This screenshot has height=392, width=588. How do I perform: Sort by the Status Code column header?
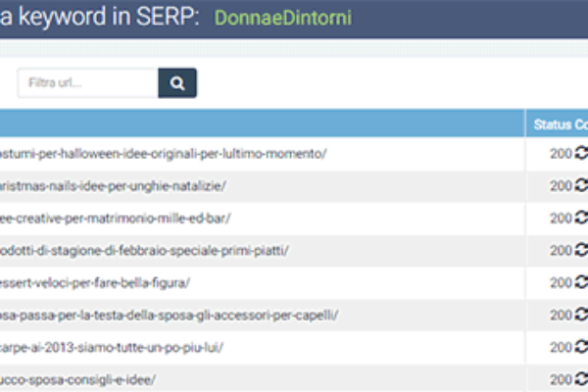[559, 123]
